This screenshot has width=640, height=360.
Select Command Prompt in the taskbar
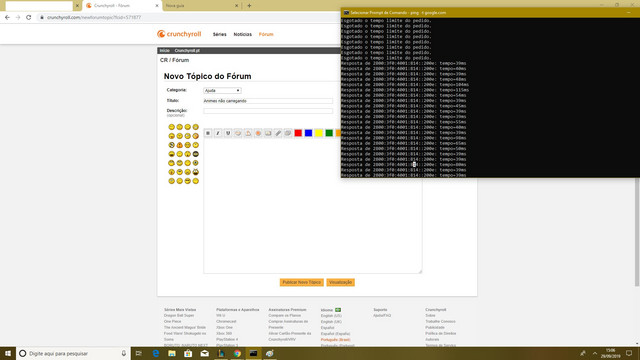[x=253, y=353]
